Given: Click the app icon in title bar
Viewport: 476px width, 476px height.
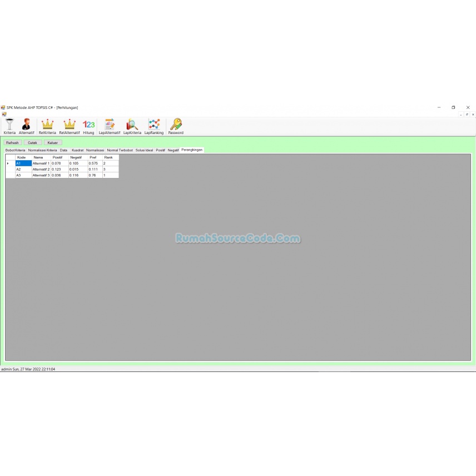Looking at the screenshot, I should [3, 107].
